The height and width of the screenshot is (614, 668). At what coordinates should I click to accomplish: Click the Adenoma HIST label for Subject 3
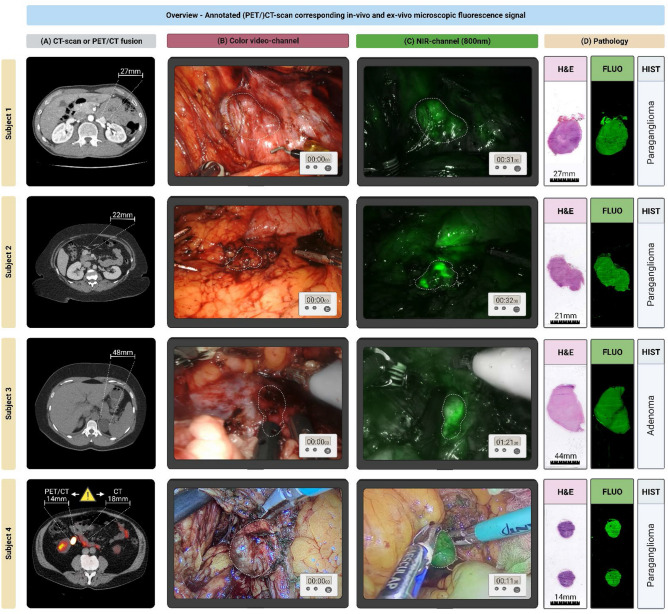click(x=651, y=415)
